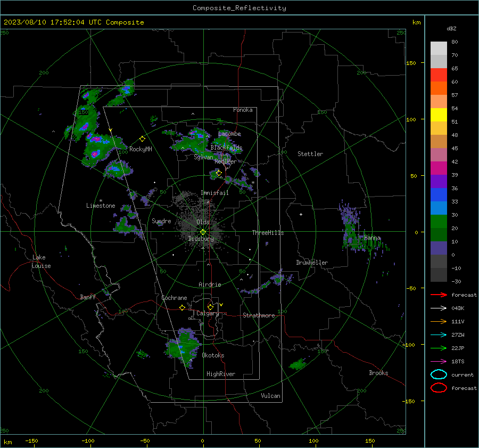Click the Airdrie city label
Image resolution: width=479 pixels, height=448 pixels.
210,284
